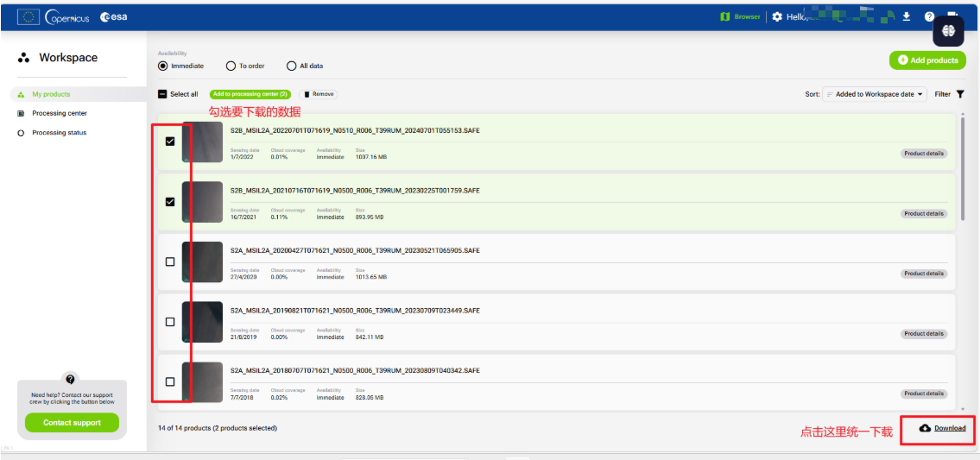Click the 14 of 14 products status text
The width and height of the screenshot is (980, 460).
[218, 428]
